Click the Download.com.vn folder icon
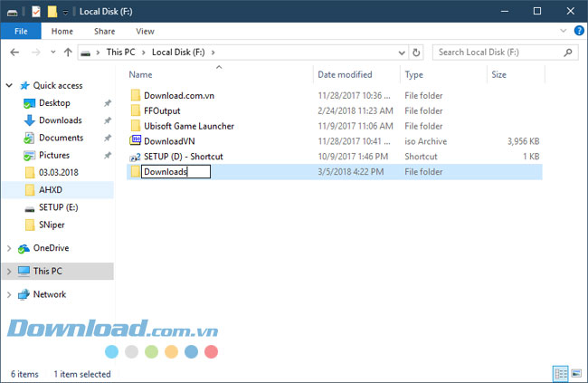588x383 pixels. pos(136,95)
